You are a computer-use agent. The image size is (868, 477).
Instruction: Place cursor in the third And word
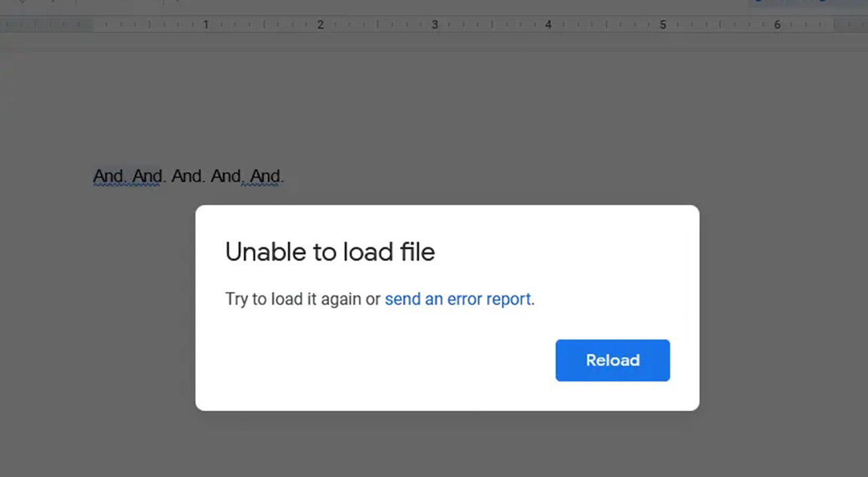tap(186, 176)
